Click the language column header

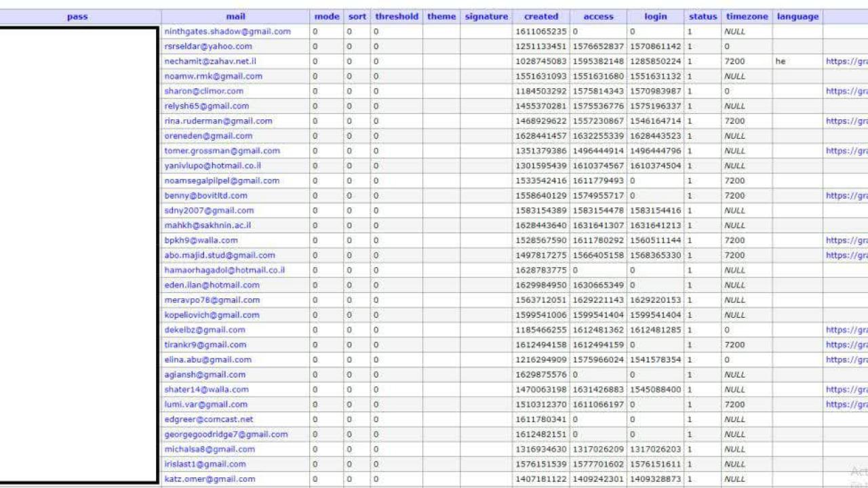point(797,16)
